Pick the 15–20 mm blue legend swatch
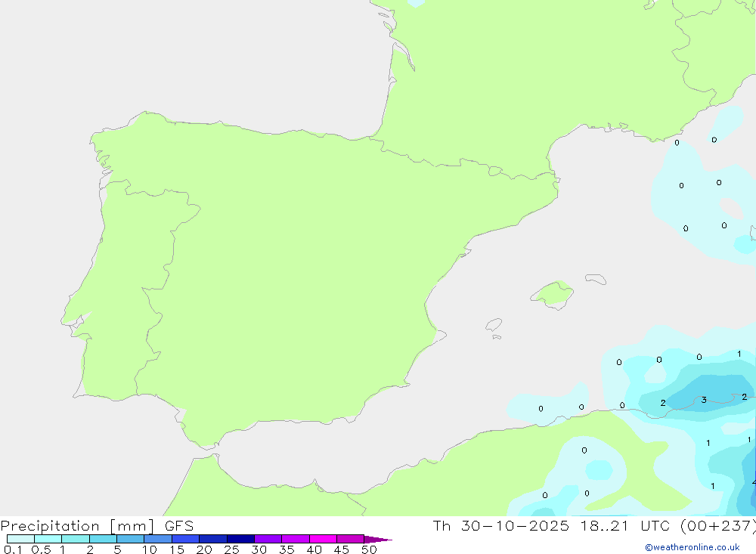This screenshot has height=554, width=756. (186, 539)
